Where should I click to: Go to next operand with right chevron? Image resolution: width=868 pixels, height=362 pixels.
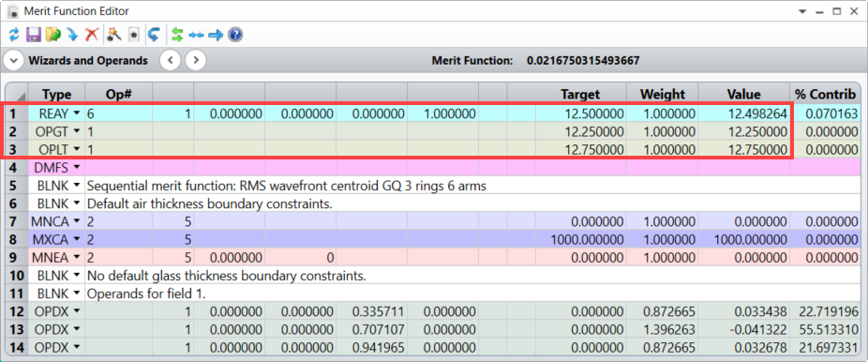(195, 60)
